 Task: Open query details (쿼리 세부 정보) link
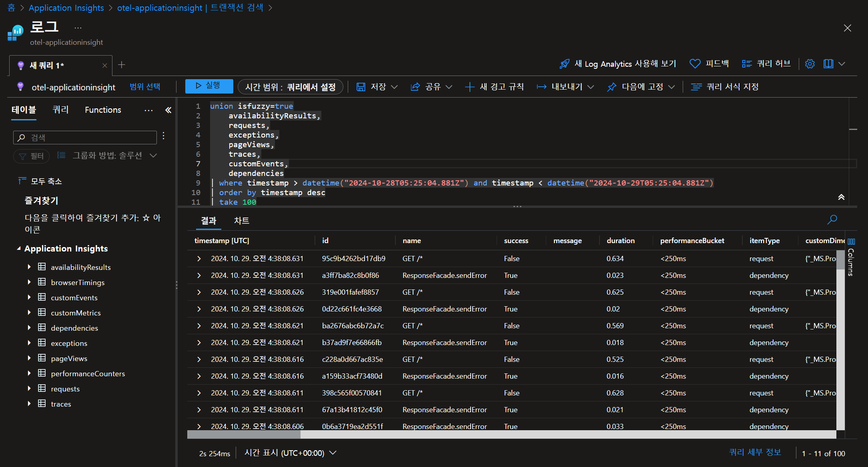755,452
